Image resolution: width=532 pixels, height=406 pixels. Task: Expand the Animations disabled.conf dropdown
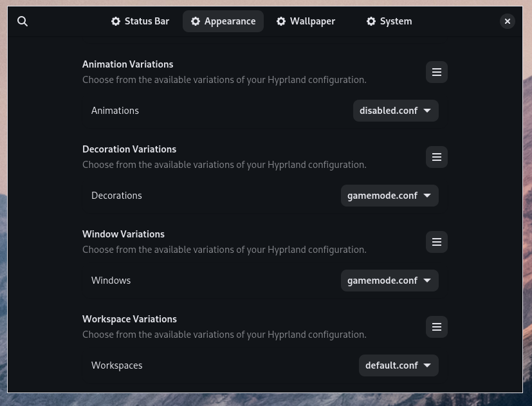[396, 111]
